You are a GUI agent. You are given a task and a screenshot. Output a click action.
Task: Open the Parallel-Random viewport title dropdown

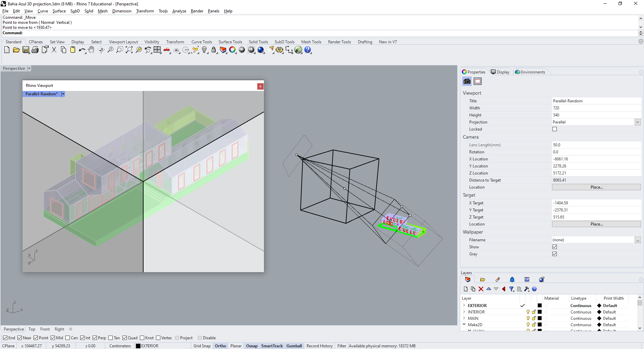coord(63,94)
